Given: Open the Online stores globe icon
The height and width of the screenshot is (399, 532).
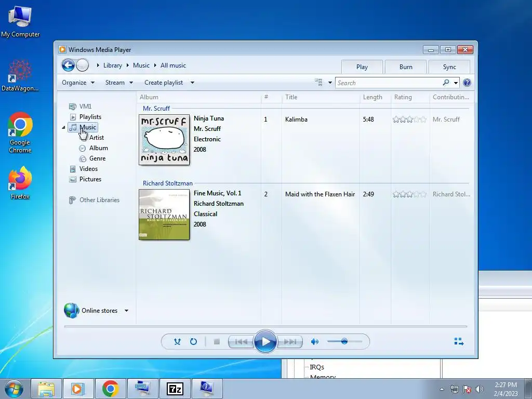Looking at the screenshot, I should coord(72,310).
